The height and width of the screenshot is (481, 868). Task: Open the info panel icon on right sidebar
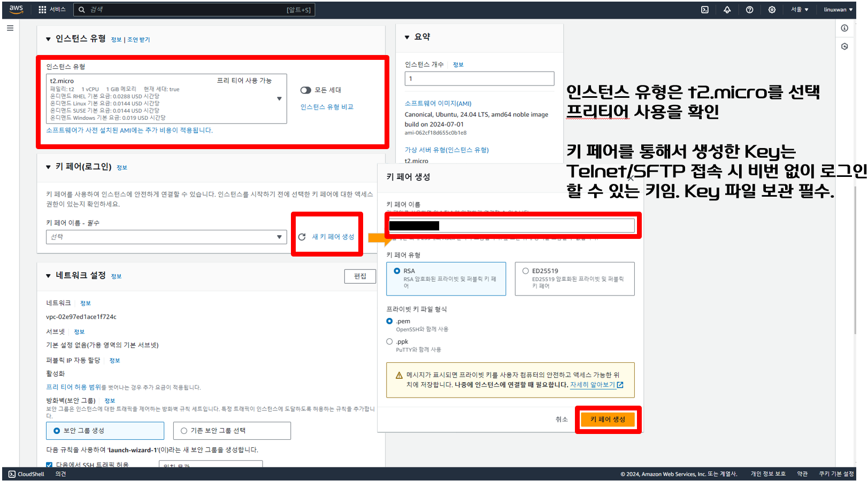(x=844, y=28)
